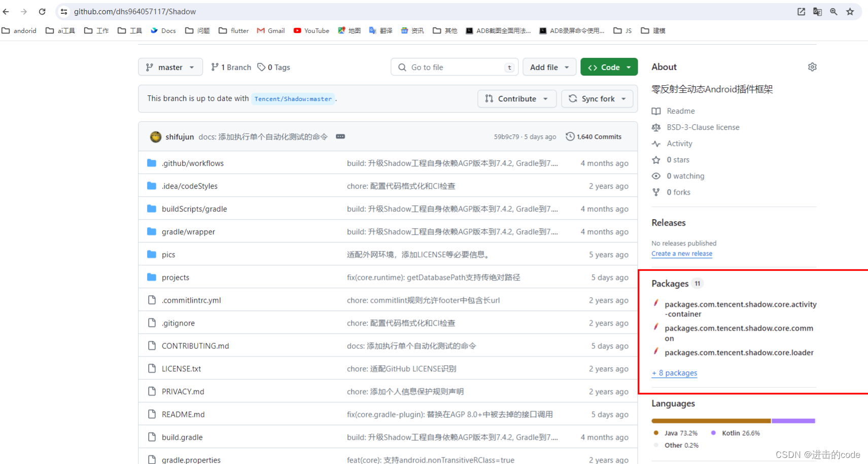
Task: Click the orange Java language bar segment
Action: coord(711,421)
